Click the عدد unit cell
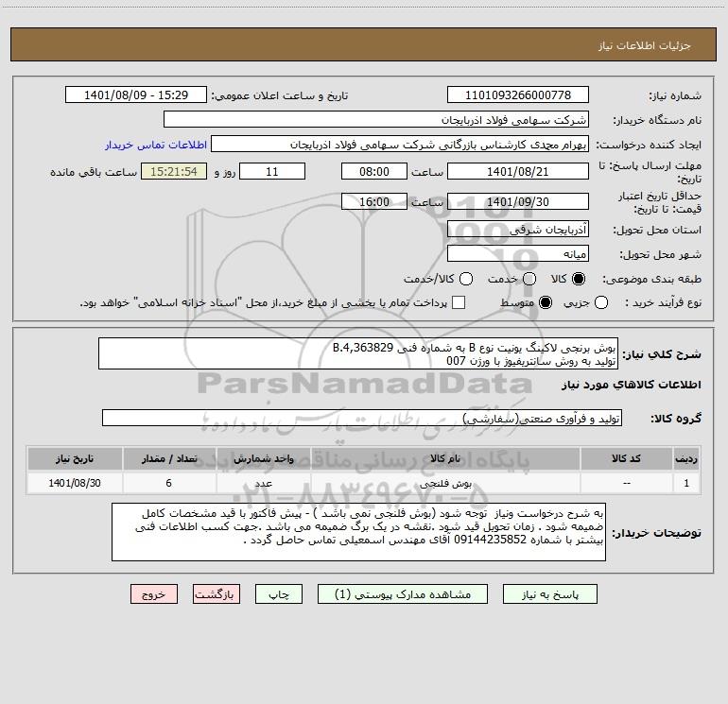This screenshot has width=728, height=704. 263,483
